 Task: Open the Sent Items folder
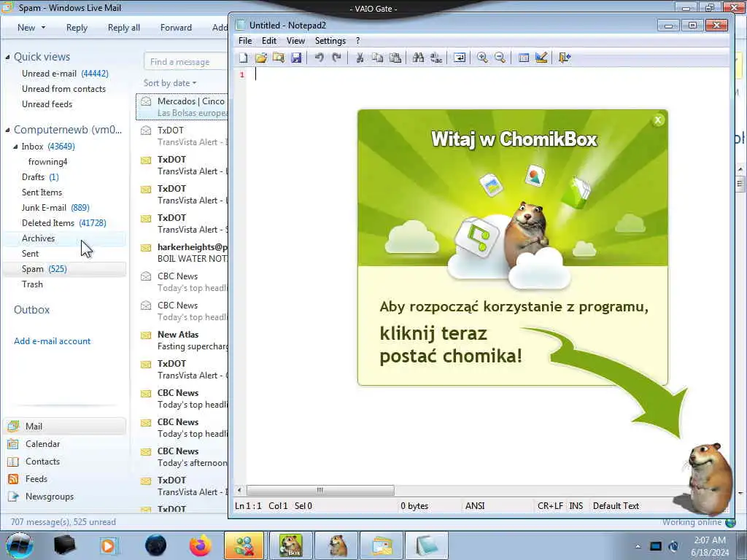[x=42, y=192]
